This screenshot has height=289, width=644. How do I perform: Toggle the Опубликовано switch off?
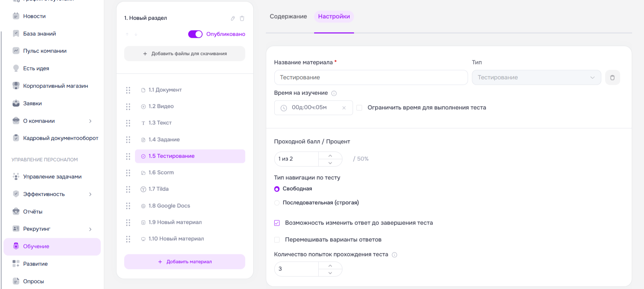pos(195,34)
